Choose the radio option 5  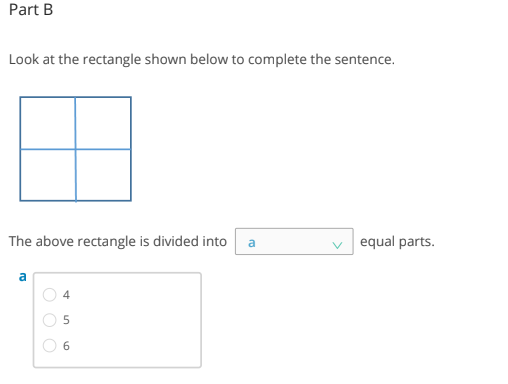point(49,320)
